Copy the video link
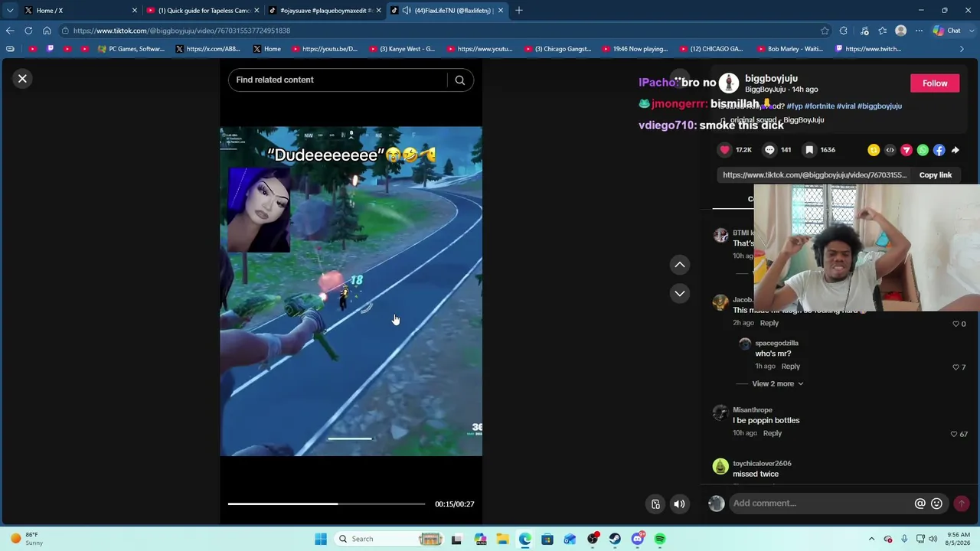Screen dimensions: 980x551 coord(935,175)
